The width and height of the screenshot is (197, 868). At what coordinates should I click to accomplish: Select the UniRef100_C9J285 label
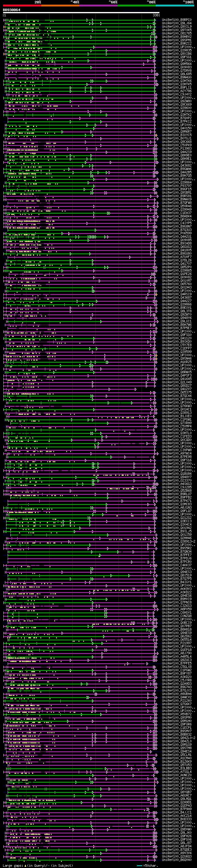tap(177, 487)
